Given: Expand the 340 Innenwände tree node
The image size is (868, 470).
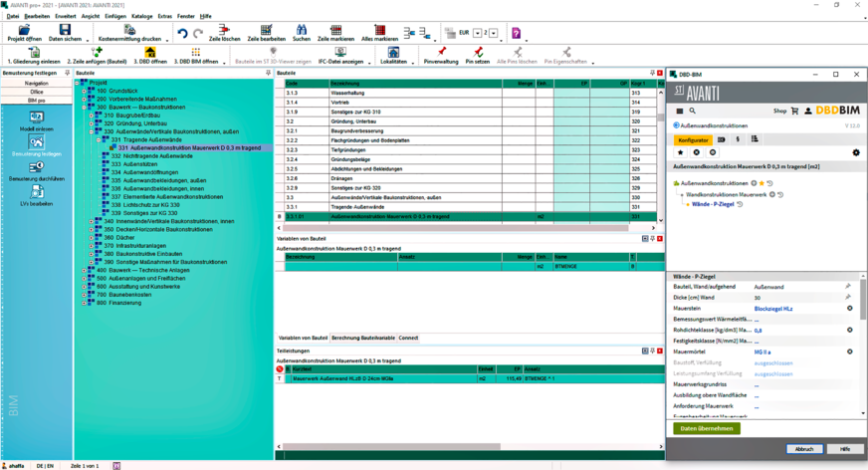Looking at the screenshot, I should [x=91, y=221].
